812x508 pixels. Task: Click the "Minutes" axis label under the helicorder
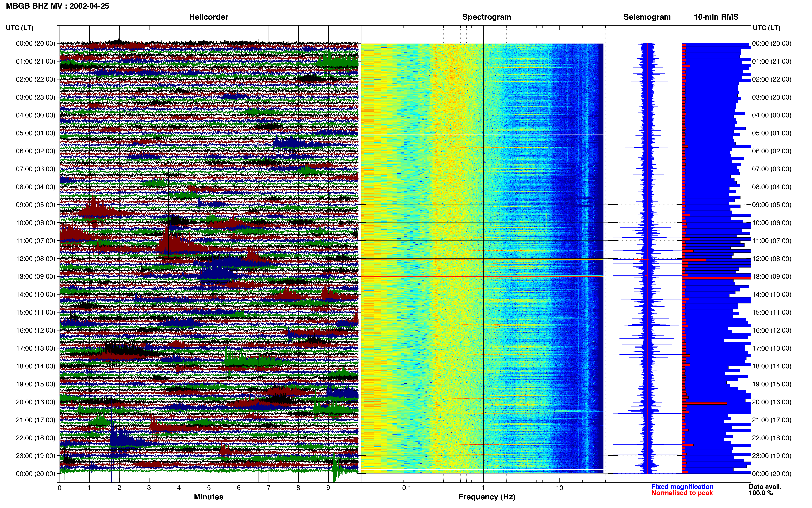[x=209, y=497]
